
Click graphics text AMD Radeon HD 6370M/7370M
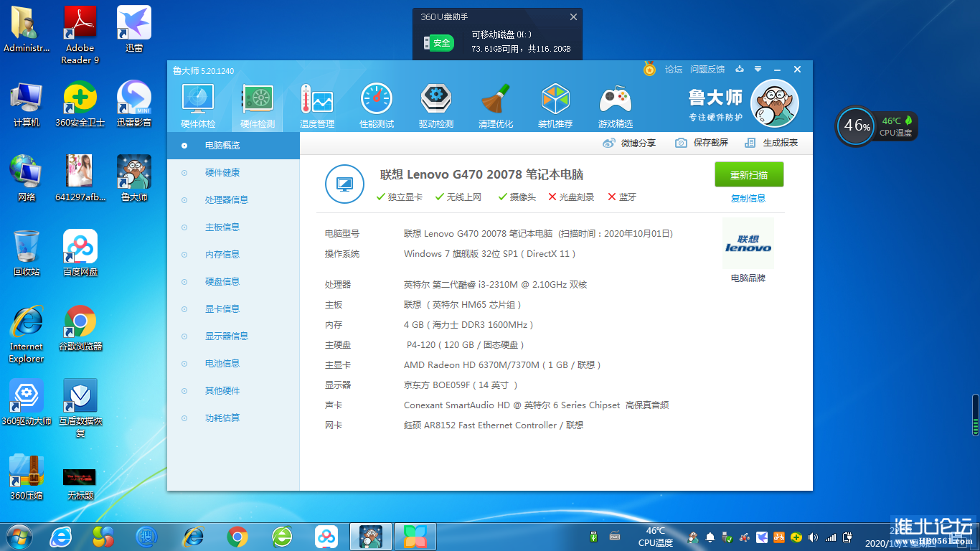tap(471, 365)
